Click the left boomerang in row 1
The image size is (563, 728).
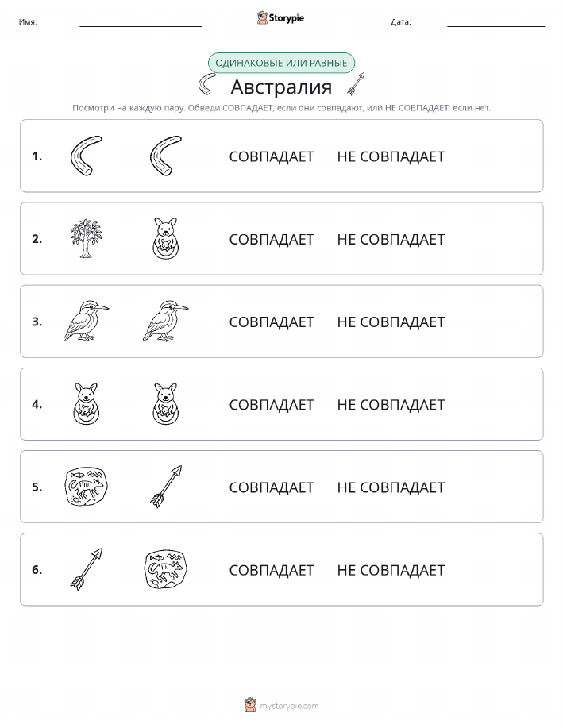[x=86, y=156]
